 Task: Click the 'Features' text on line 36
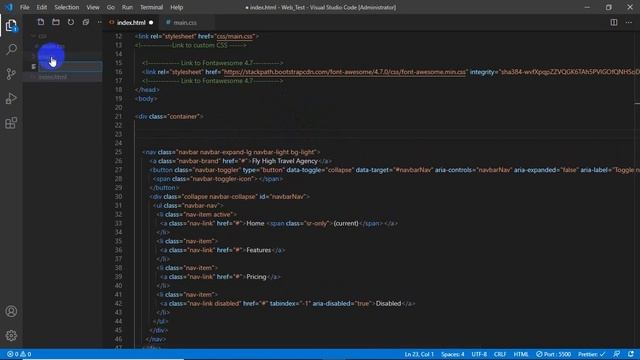(258, 250)
